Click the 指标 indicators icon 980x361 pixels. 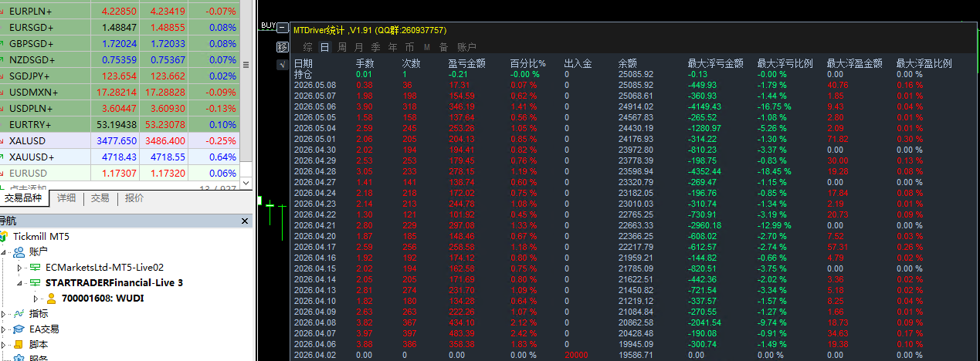tap(19, 313)
